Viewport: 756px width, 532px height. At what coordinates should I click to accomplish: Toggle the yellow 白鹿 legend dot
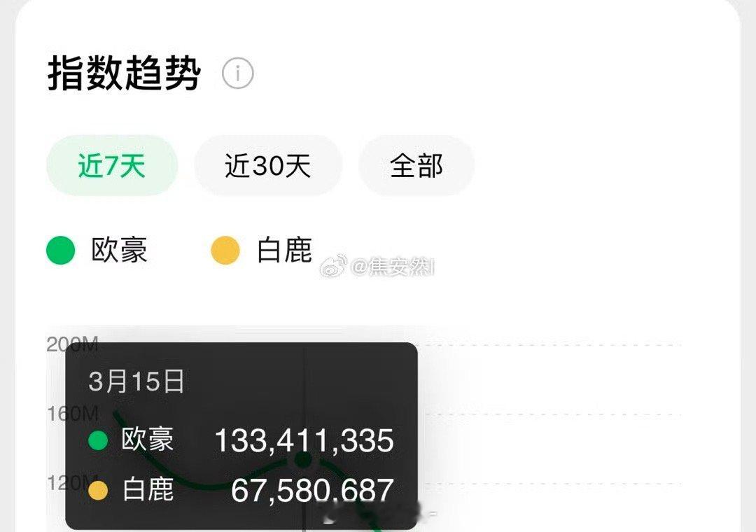click(x=225, y=251)
